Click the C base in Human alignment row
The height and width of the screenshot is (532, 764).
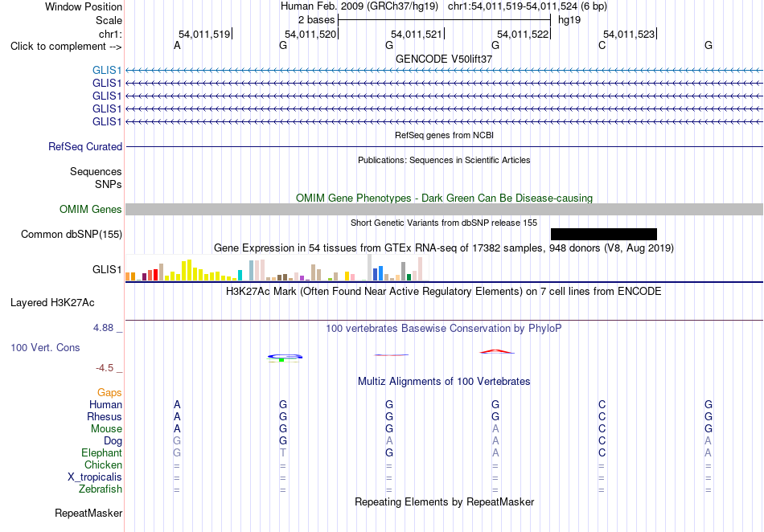pos(602,404)
